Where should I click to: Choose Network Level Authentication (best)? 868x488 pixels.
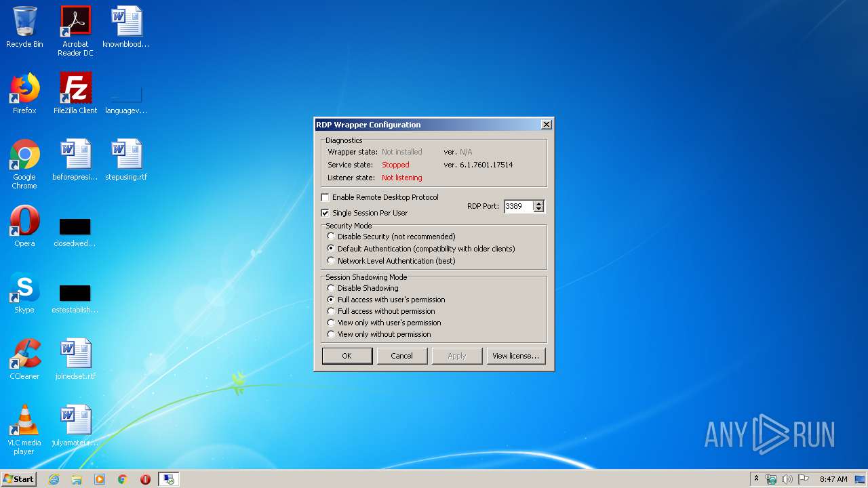(331, 261)
